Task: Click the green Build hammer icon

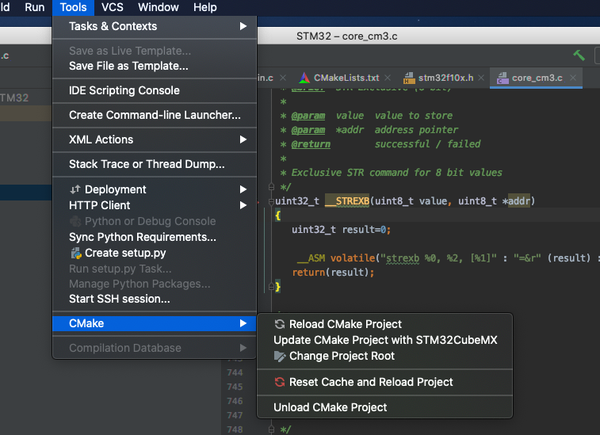Action: [x=579, y=55]
